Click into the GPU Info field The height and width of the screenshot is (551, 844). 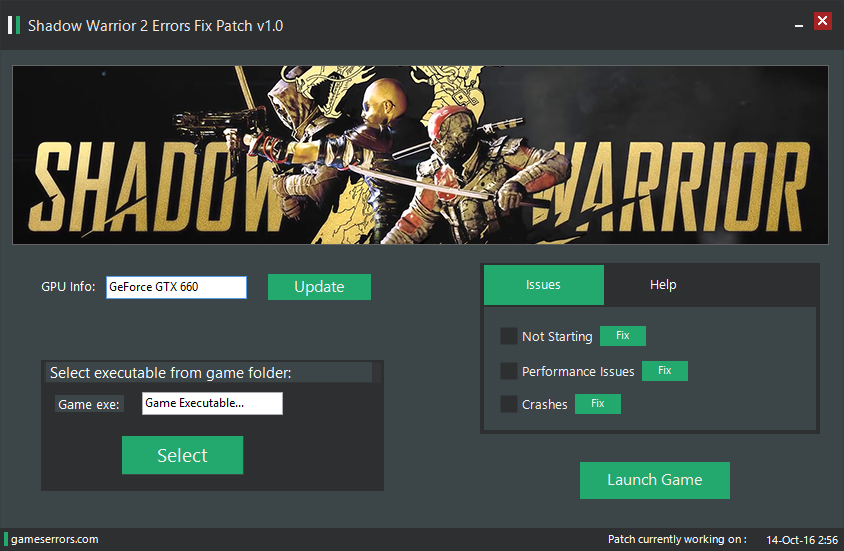coord(177,287)
